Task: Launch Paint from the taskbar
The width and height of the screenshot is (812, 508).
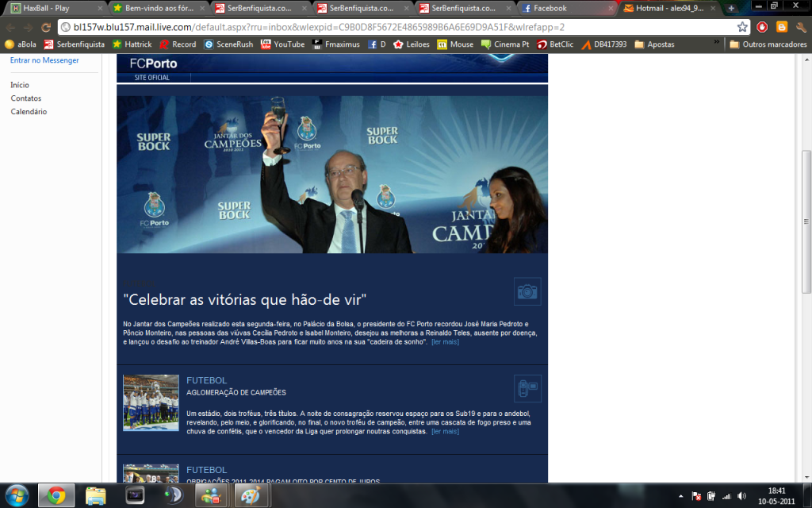Action: pos(251,496)
